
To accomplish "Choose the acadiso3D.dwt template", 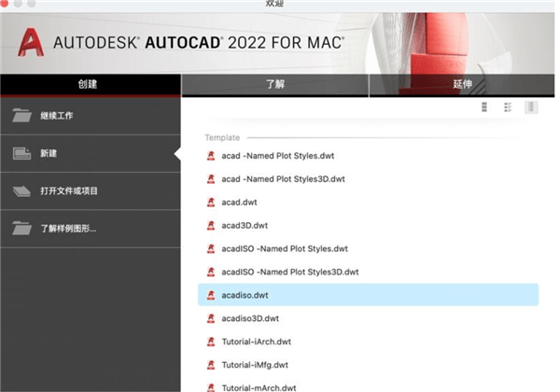I will tap(369, 318).
